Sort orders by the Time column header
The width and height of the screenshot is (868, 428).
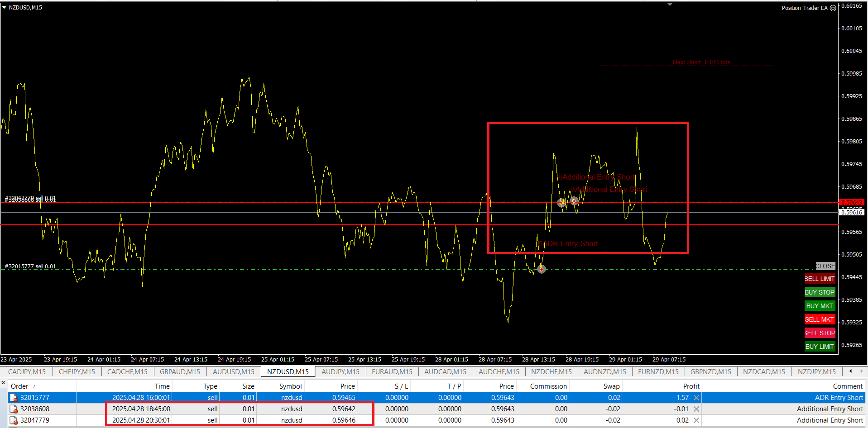(125, 386)
